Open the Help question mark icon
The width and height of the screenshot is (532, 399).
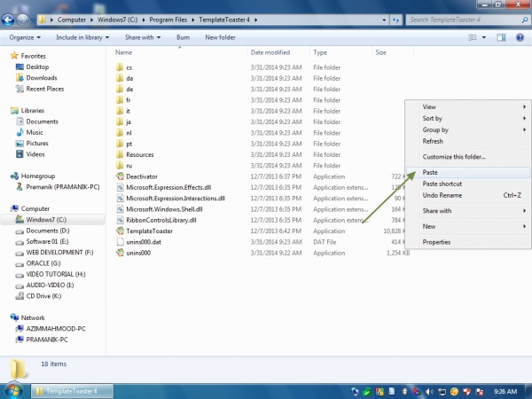[x=520, y=37]
